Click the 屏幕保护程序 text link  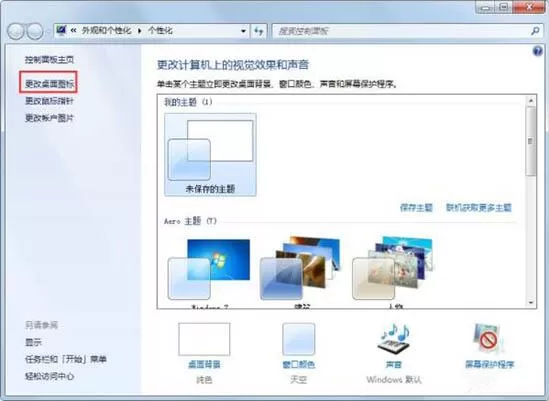(489, 365)
